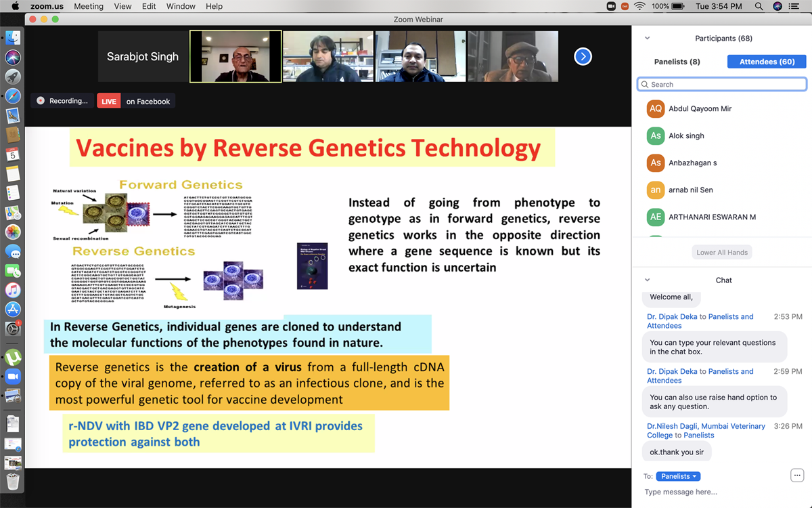Image resolution: width=812 pixels, height=508 pixels.
Task: Show battery status at 100%
Action: pyautogui.click(x=669, y=6)
